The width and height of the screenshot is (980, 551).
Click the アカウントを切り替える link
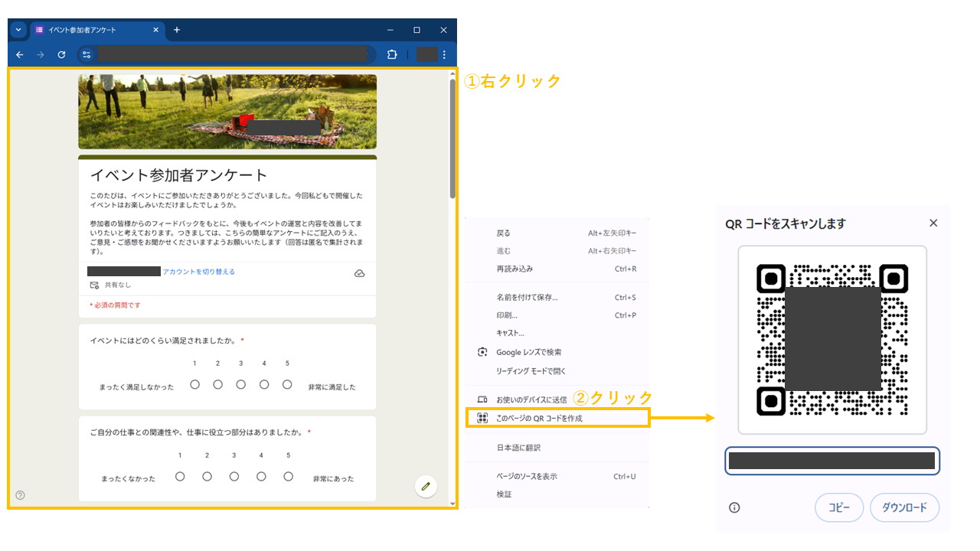tap(199, 272)
